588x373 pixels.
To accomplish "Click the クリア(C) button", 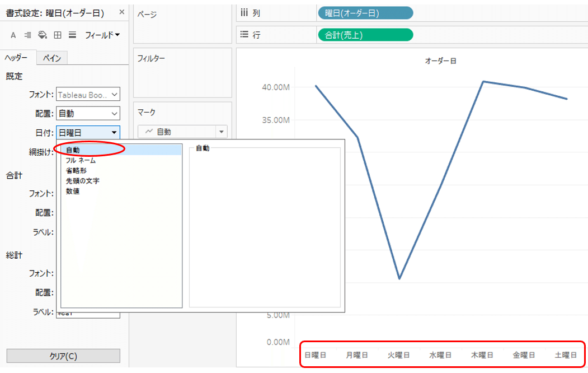I will tap(63, 356).
